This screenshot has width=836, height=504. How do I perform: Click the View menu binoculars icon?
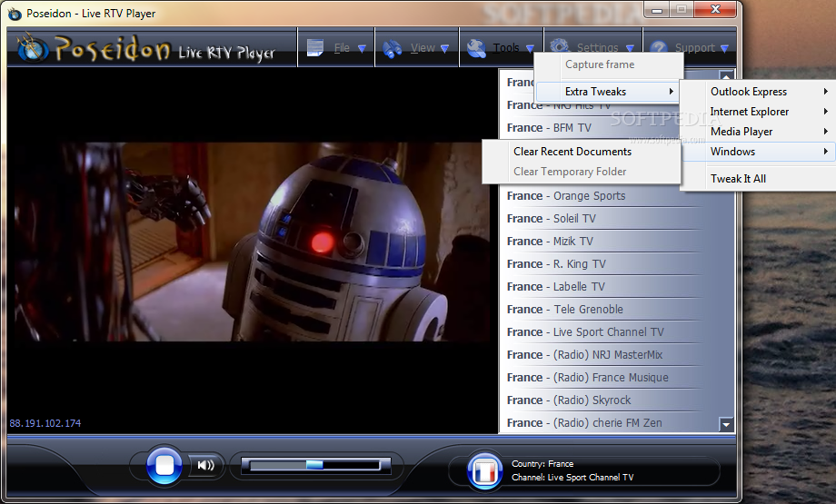(393, 48)
